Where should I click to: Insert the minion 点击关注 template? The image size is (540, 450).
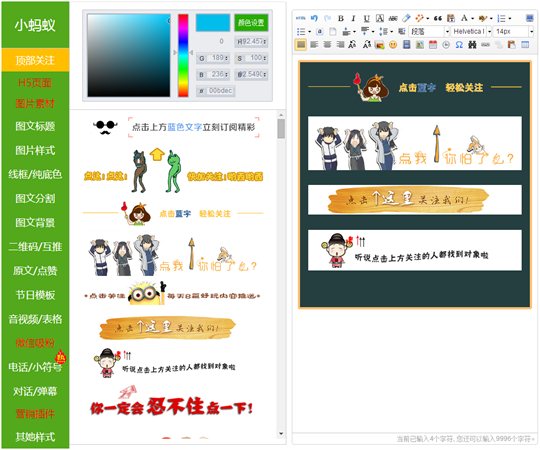[x=172, y=294]
